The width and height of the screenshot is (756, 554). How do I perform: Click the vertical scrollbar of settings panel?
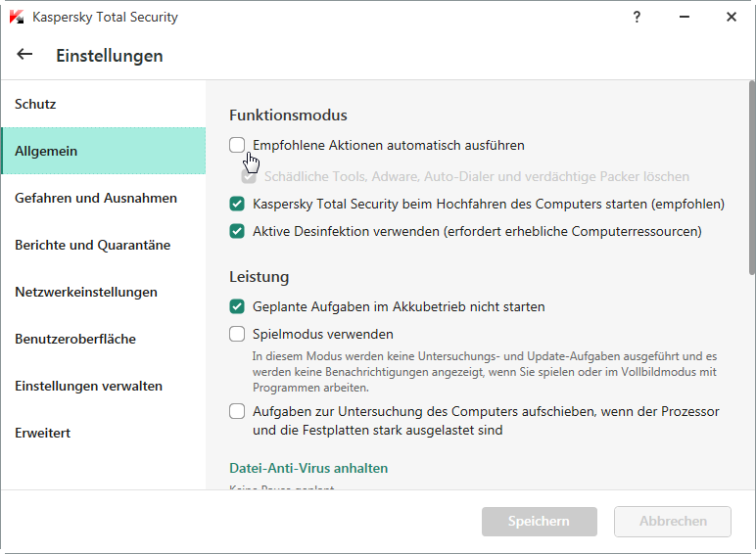click(750, 176)
